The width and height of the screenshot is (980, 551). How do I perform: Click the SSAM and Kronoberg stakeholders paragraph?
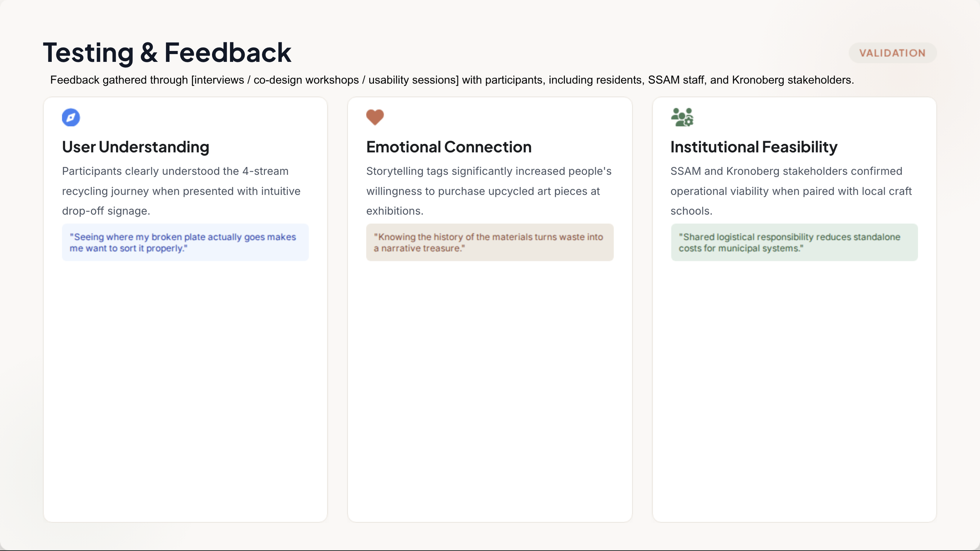[791, 191]
